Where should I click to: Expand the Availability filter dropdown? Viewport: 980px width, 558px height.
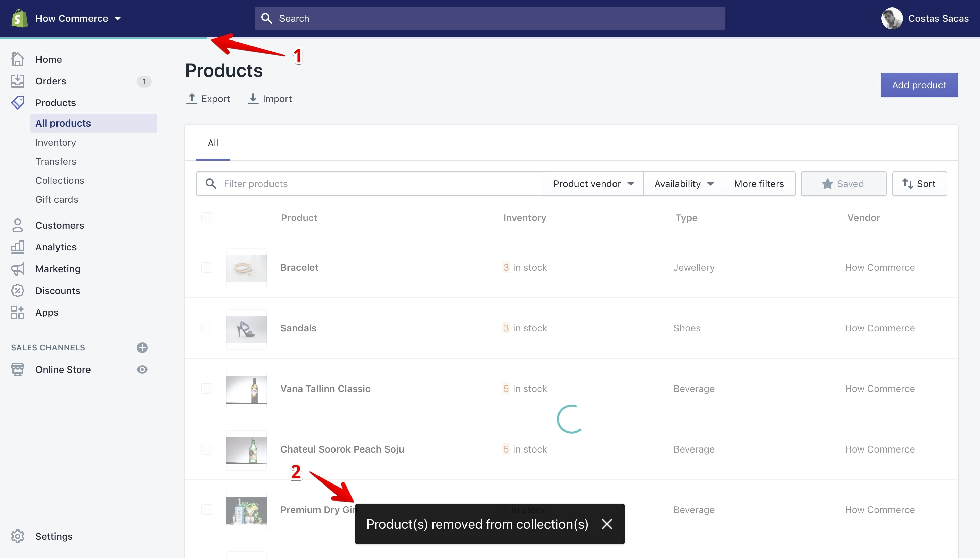[683, 184]
